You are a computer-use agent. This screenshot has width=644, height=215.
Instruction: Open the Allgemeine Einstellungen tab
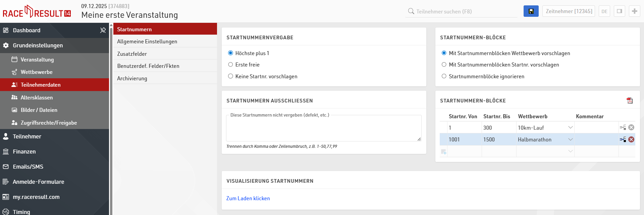click(x=147, y=41)
